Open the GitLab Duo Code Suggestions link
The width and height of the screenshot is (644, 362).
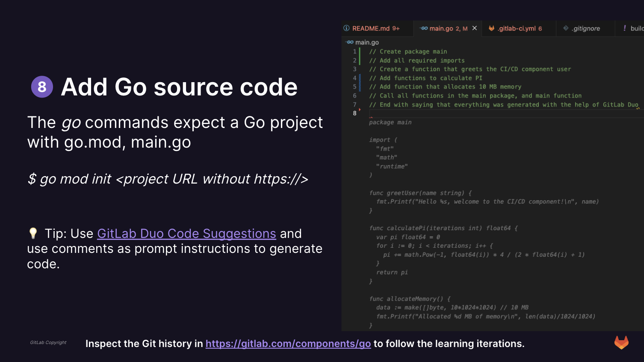pos(186,234)
